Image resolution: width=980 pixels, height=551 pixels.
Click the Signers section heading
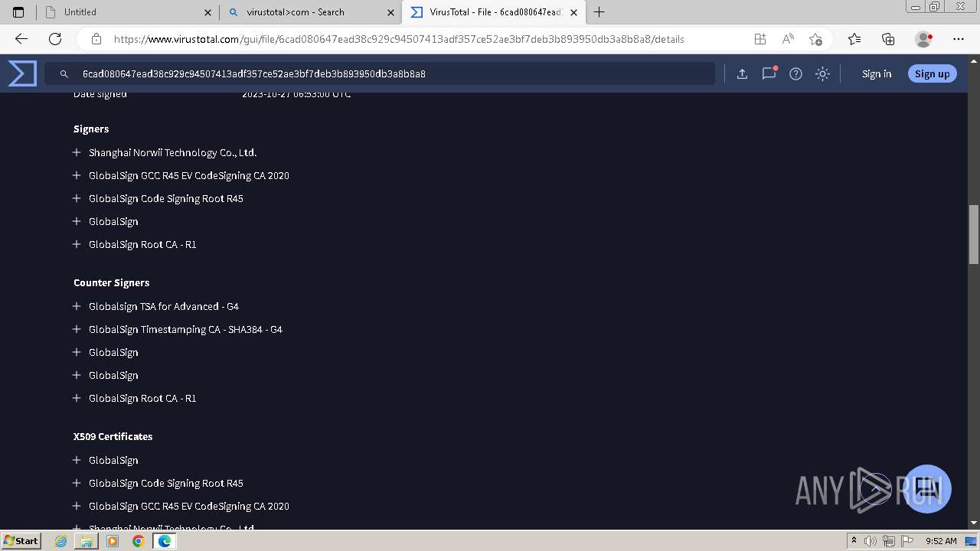click(91, 129)
